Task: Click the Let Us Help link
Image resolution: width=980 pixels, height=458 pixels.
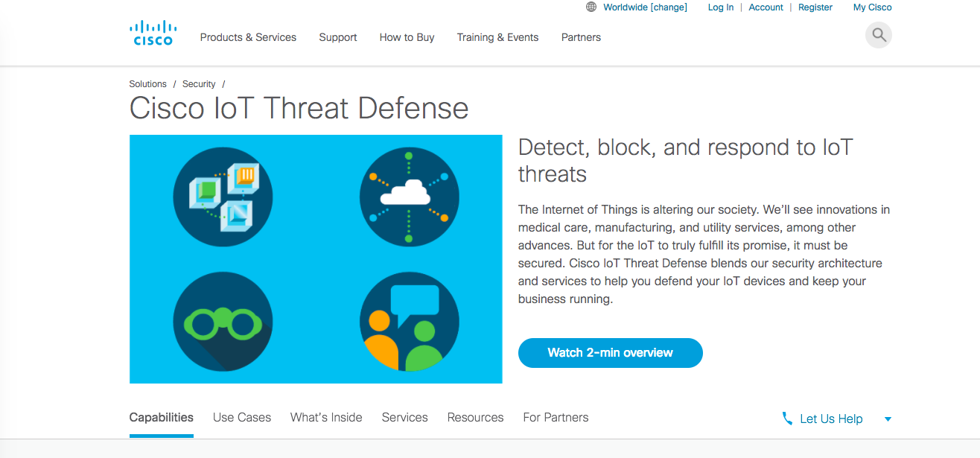Action: 831,419
